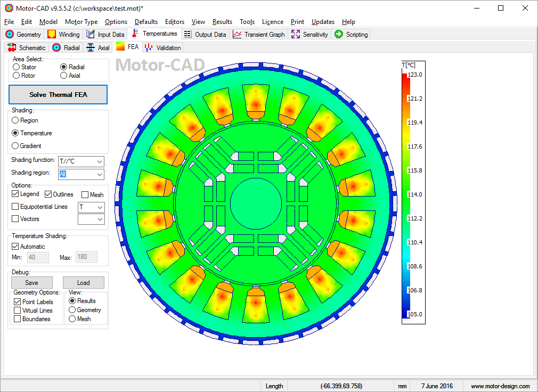Viewport: 538px width, 392px height.
Task: Open the Shading region dropdown
Action: click(81, 174)
